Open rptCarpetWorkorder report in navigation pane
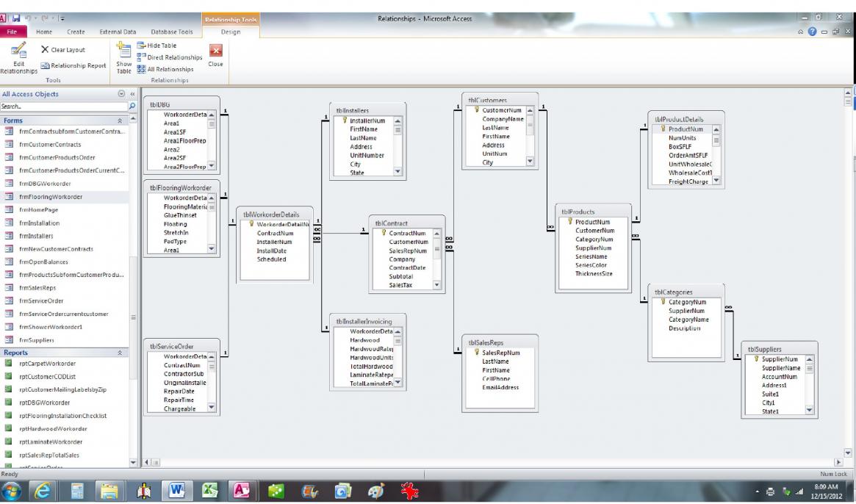Viewport: 856px width, 504px height. tap(48, 364)
